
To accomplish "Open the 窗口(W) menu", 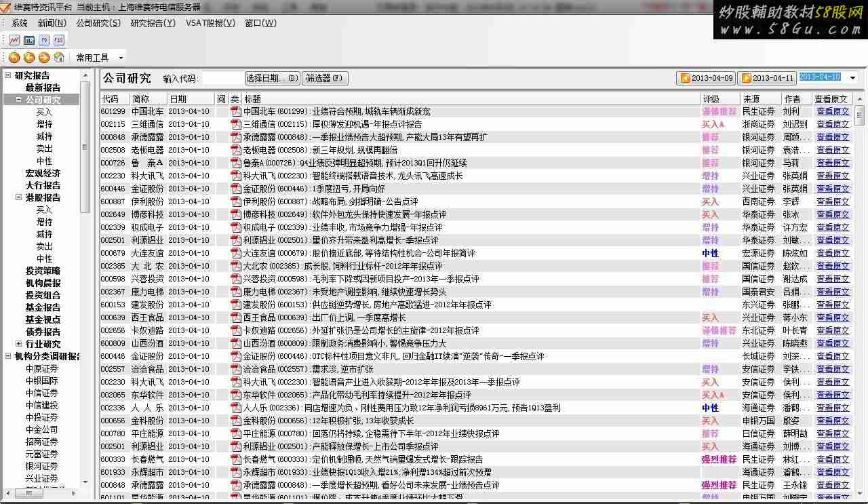I will coord(260,23).
